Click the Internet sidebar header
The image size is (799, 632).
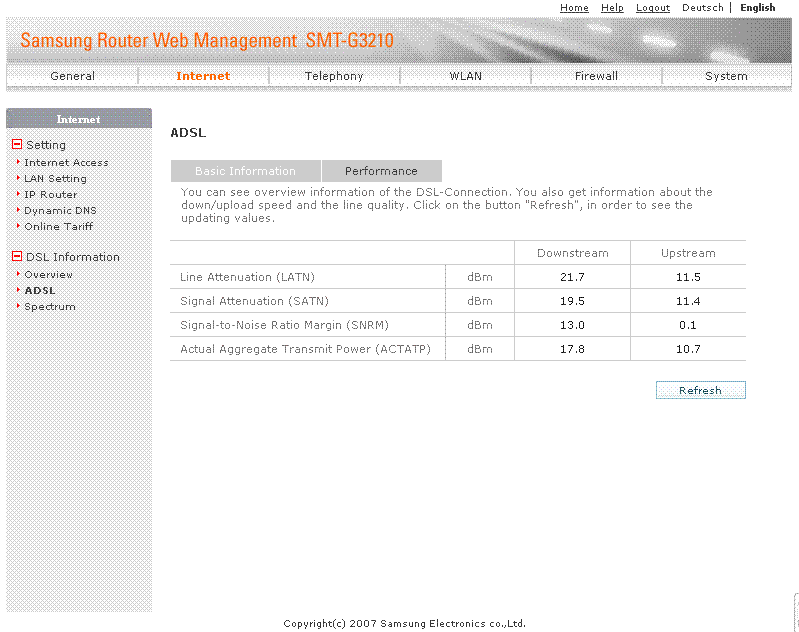[78, 119]
